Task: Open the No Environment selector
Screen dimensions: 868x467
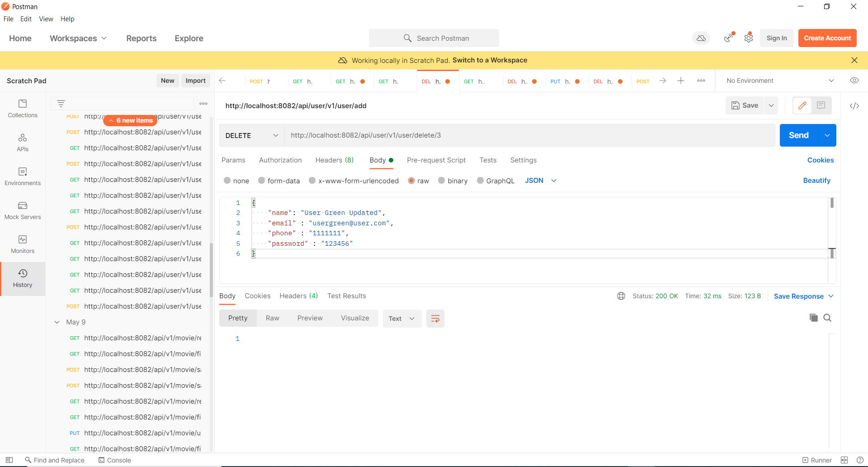Action: [x=780, y=81]
